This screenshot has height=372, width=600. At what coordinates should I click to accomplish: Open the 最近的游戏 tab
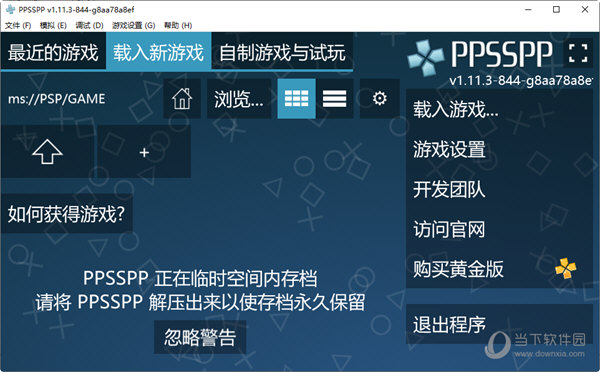(53, 52)
